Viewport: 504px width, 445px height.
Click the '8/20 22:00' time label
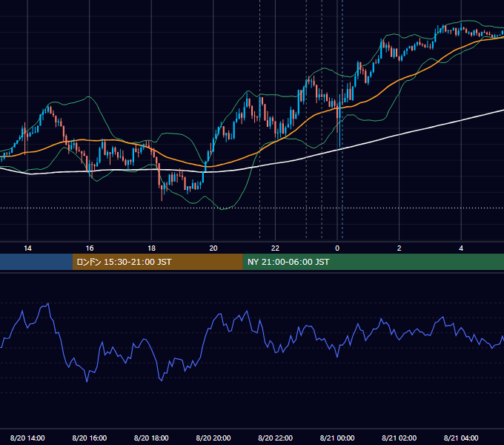275,438
